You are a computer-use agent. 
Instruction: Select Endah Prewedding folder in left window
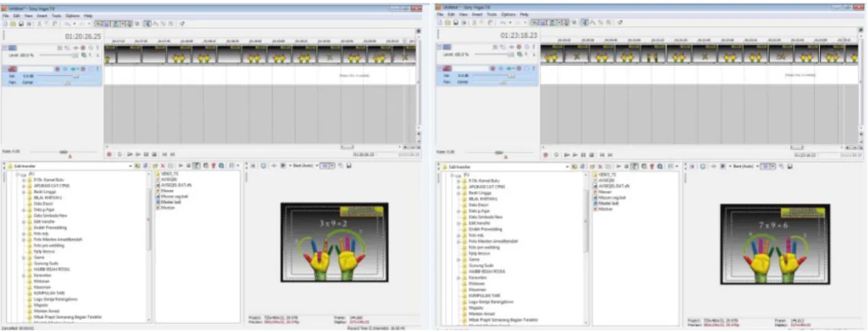(50, 228)
